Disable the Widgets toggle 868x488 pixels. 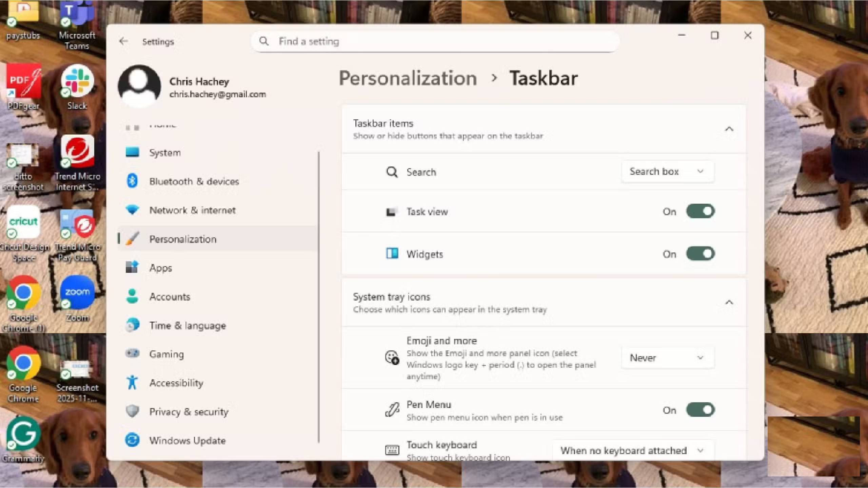[x=700, y=253]
